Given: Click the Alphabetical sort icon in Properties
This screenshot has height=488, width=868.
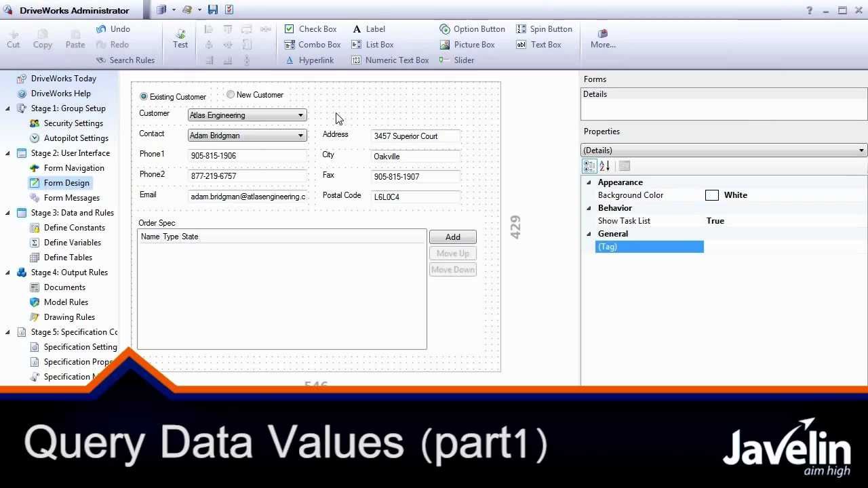Looking at the screenshot, I should [605, 166].
